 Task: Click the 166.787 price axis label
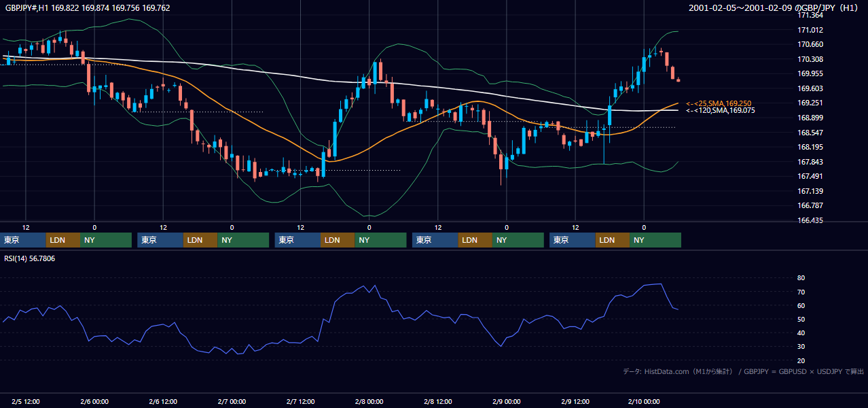click(809, 205)
